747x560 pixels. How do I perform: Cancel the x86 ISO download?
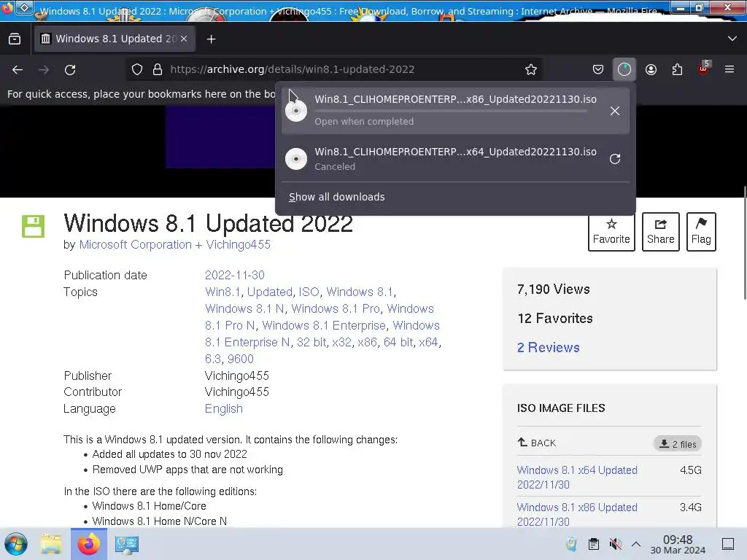tap(614, 111)
